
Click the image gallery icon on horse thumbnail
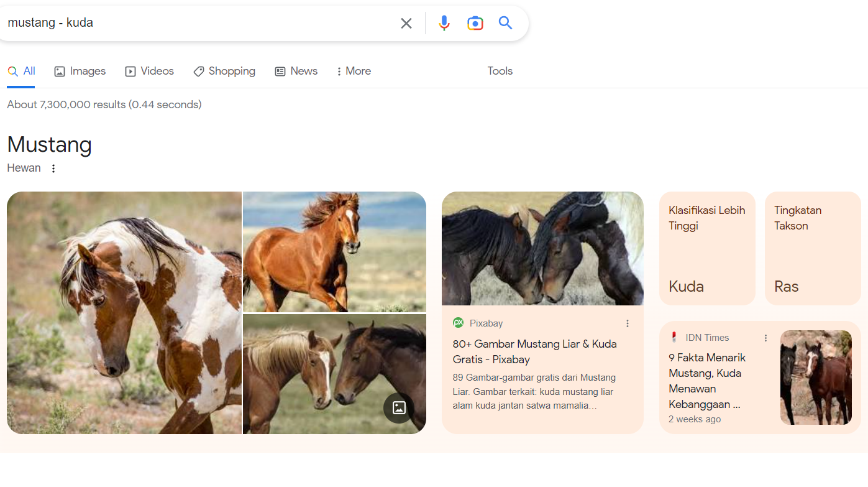pyautogui.click(x=398, y=409)
